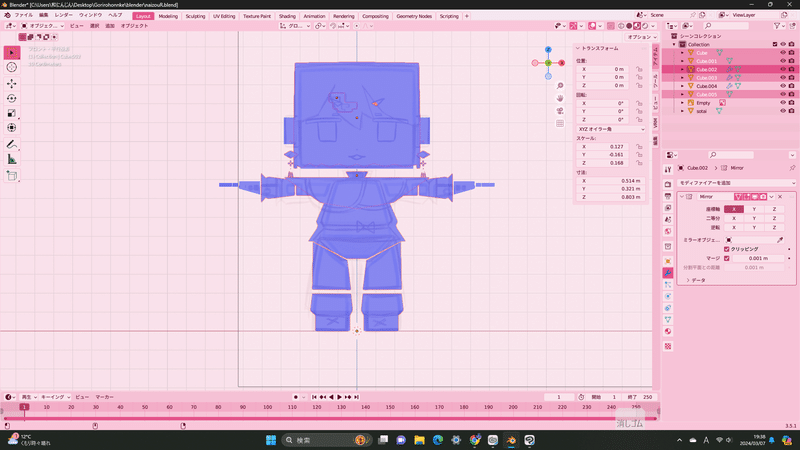Open the オブジェクト mode dropdown

pyautogui.click(x=43, y=26)
